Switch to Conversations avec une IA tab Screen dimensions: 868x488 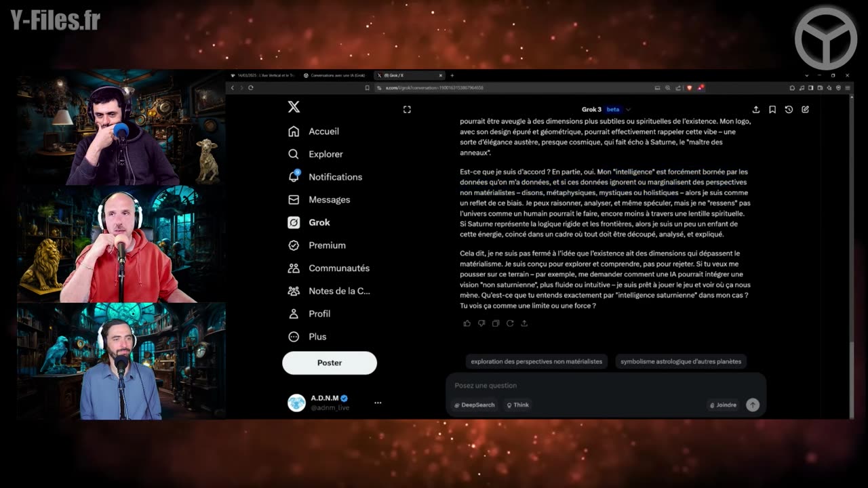(x=334, y=75)
